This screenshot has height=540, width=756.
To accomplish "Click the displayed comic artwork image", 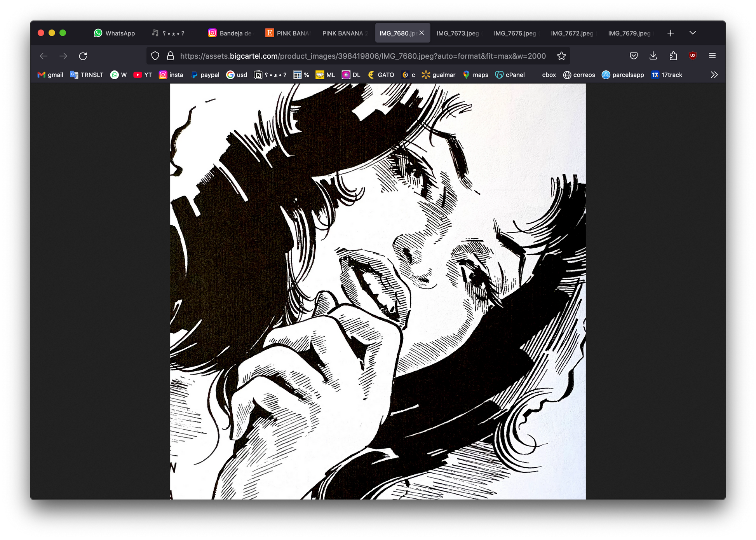I will [x=378, y=291].
